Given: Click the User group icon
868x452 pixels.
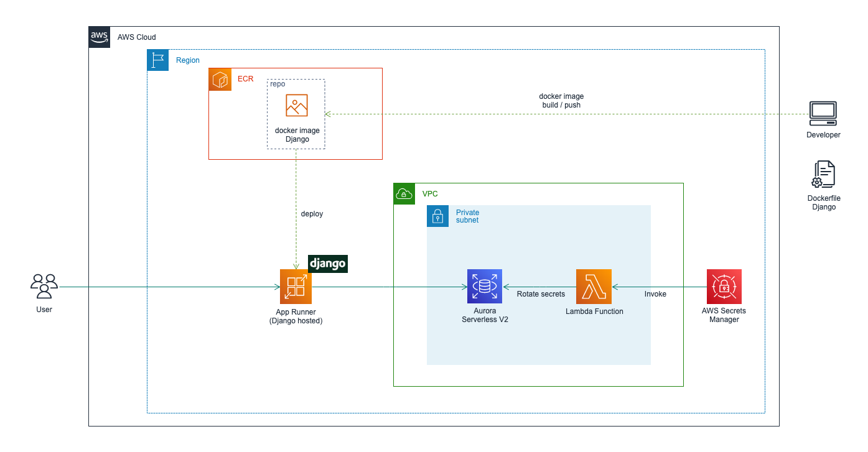Looking at the screenshot, I should coord(44,287).
